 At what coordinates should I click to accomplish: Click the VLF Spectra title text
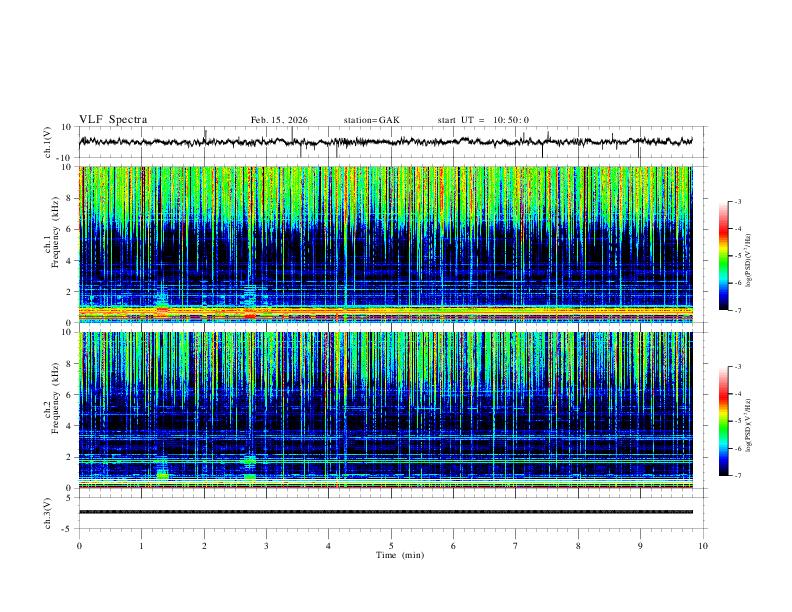click(113, 120)
